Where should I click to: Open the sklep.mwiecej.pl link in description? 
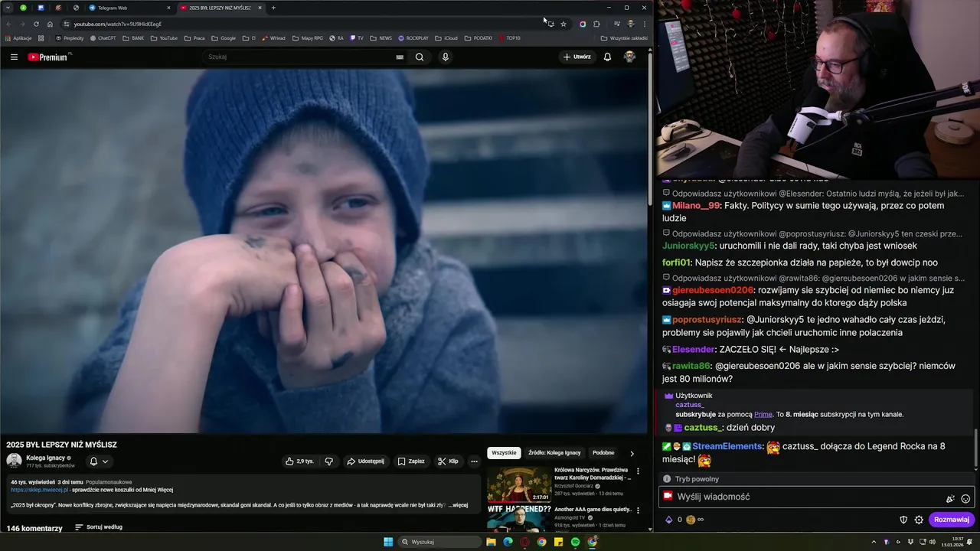(39, 490)
